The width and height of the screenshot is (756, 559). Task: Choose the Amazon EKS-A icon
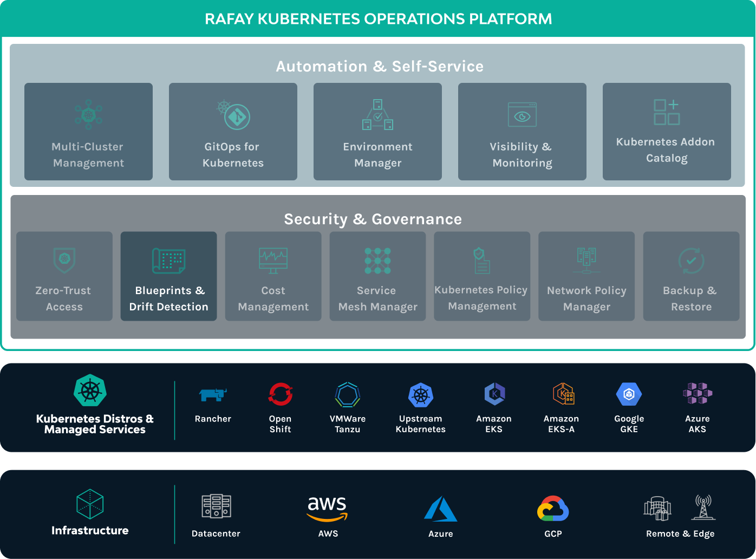[x=563, y=394]
